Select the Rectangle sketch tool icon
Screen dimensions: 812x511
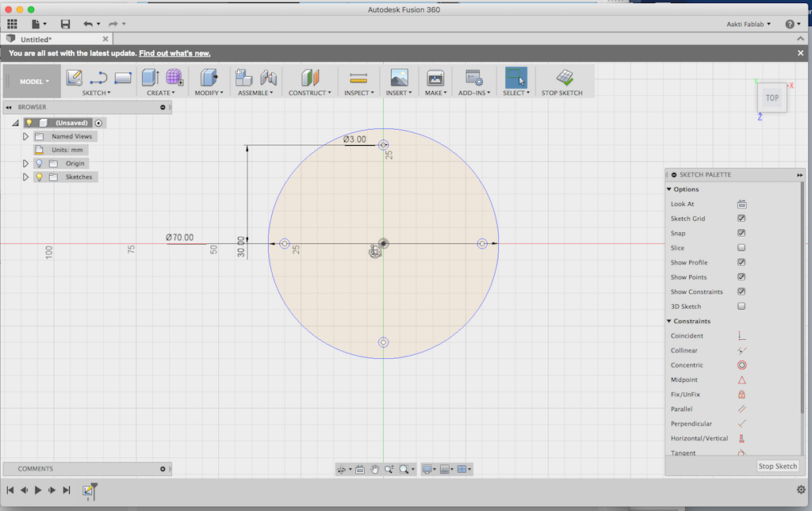pos(123,78)
